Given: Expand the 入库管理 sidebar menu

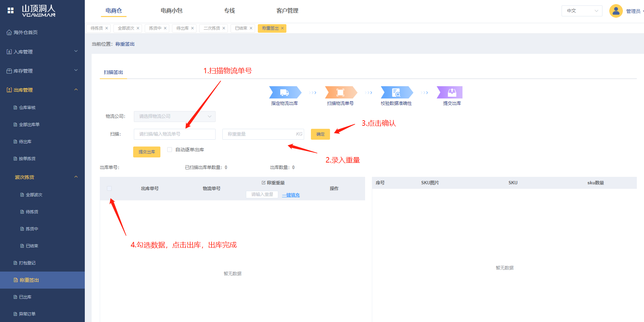Looking at the screenshot, I should 42,52.
